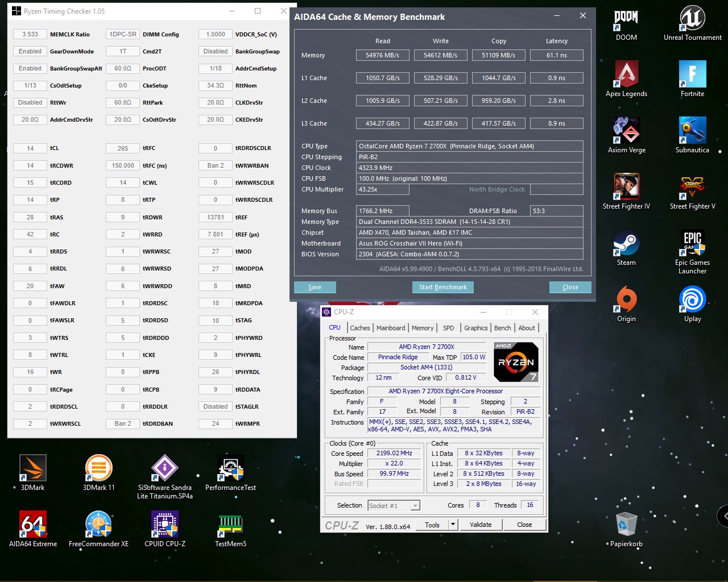728x582 pixels.
Task: Launch Fortnite from the desktop
Action: pos(692,80)
